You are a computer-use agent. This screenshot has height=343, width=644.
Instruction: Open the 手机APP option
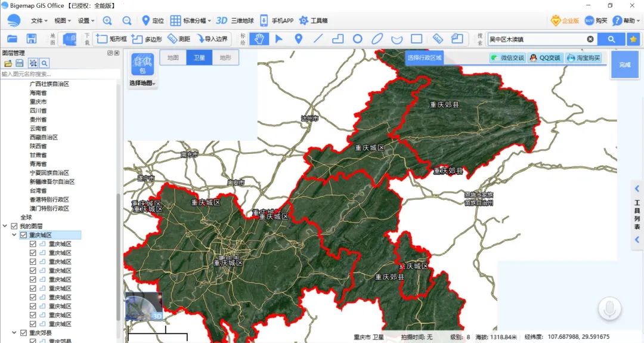click(x=277, y=20)
